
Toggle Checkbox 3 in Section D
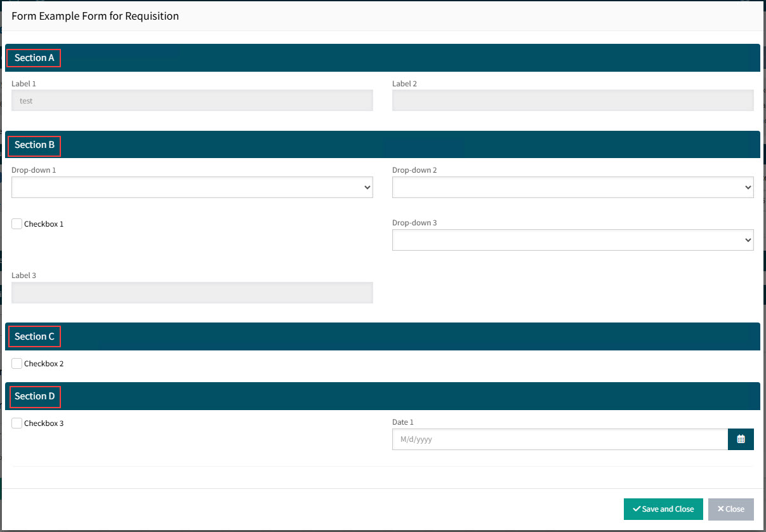[17, 423]
